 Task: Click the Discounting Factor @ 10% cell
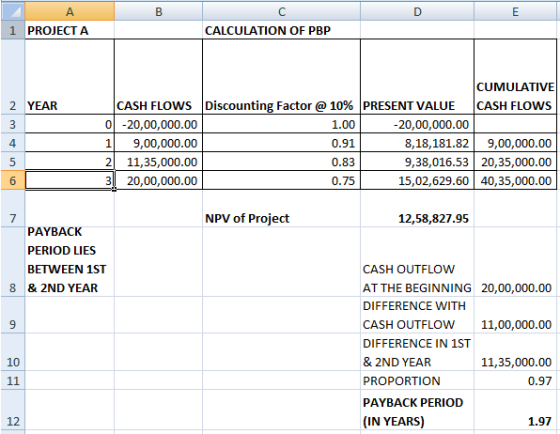coord(281,77)
